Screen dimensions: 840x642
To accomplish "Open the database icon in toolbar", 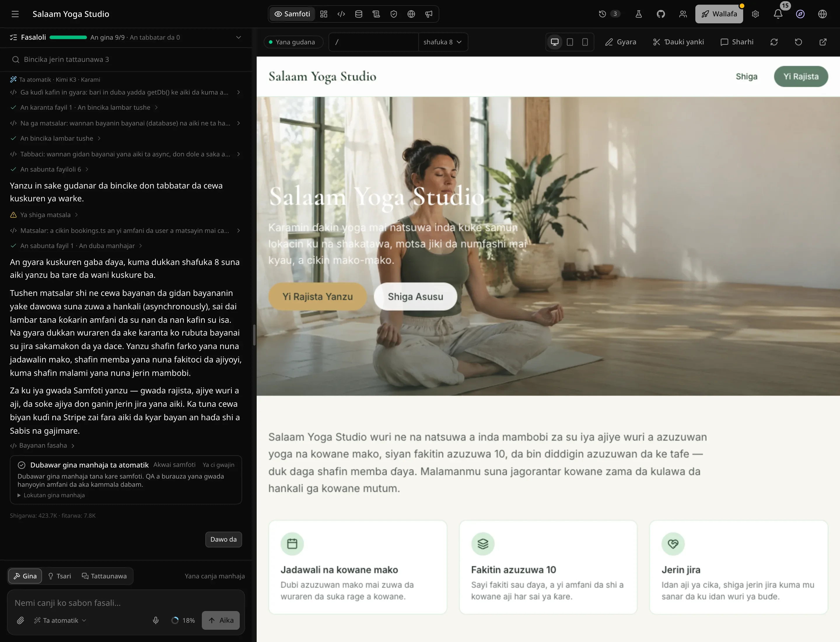I will [358, 14].
